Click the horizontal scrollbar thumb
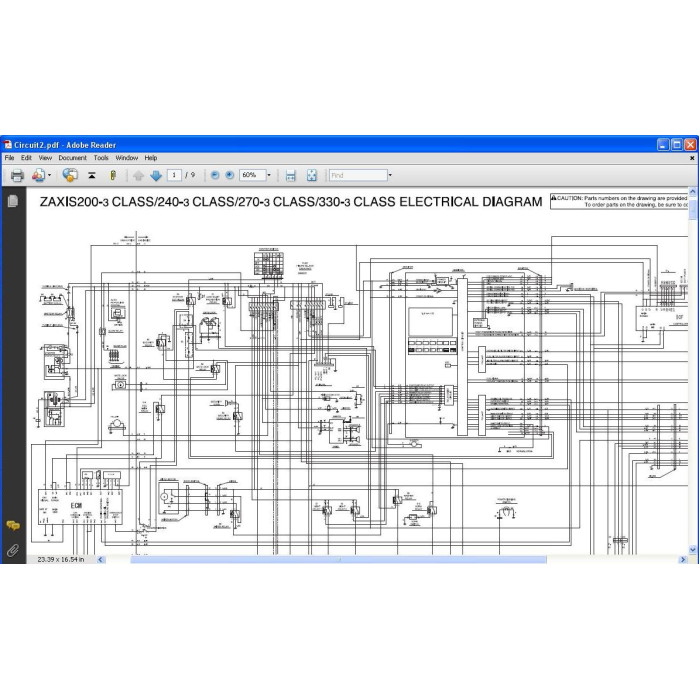 pyautogui.click(x=338, y=559)
